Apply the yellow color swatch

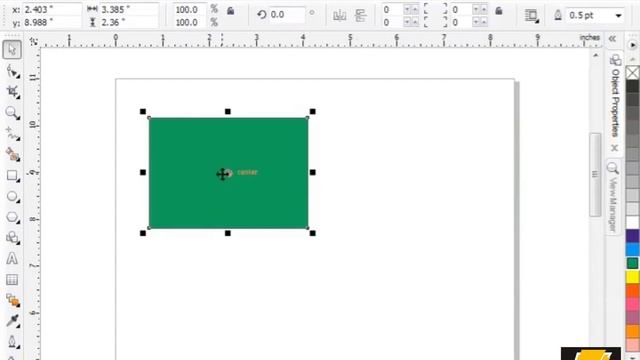tap(633, 277)
